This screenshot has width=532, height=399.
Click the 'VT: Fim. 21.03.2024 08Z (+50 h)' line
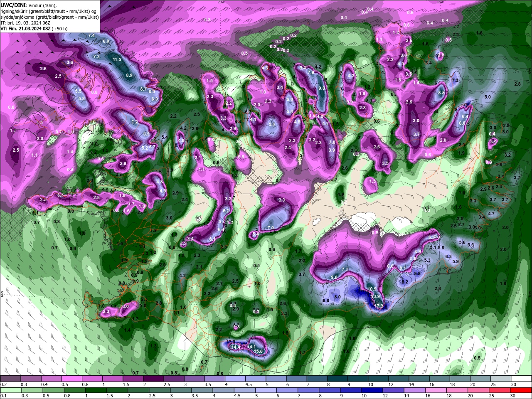[34, 29]
